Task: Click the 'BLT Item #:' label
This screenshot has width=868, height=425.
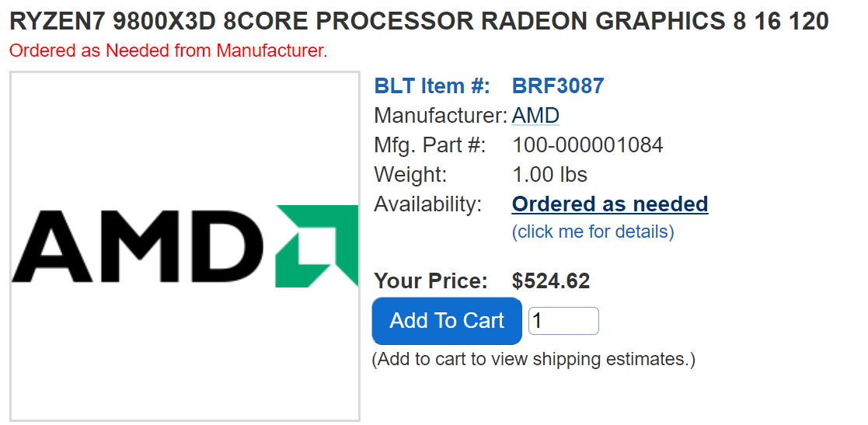Action: [432, 86]
